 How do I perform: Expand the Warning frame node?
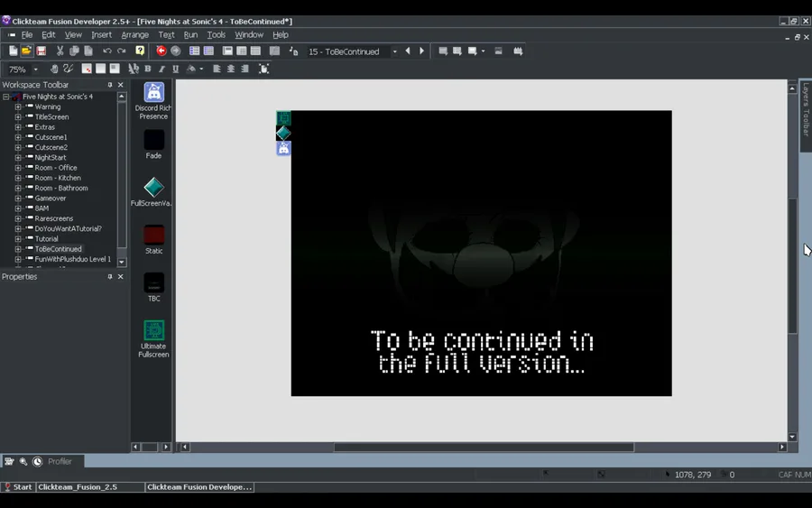pos(18,106)
